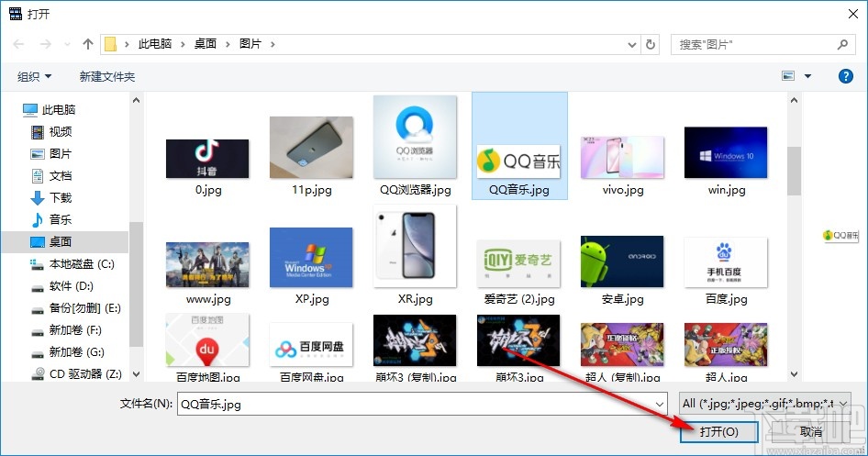
Task: Select 此电脑 in the navigation tree
Action: (x=49, y=109)
